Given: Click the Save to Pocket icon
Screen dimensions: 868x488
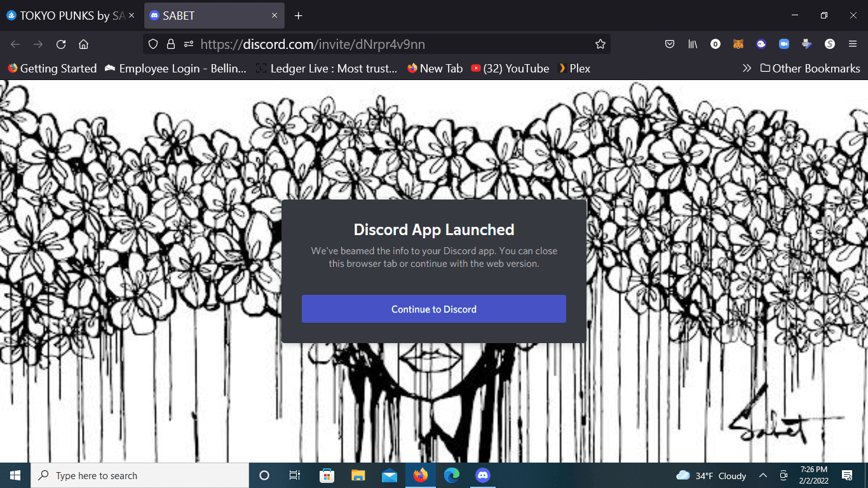Looking at the screenshot, I should coord(670,44).
